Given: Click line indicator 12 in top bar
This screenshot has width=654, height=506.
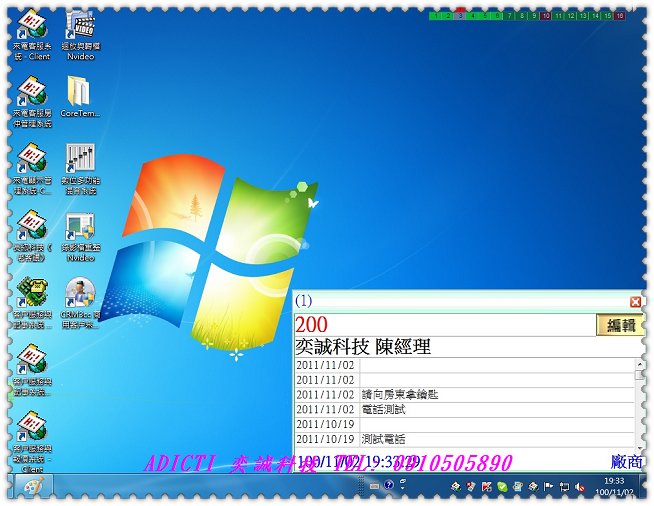Looking at the screenshot, I should pyautogui.click(x=571, y=16).
